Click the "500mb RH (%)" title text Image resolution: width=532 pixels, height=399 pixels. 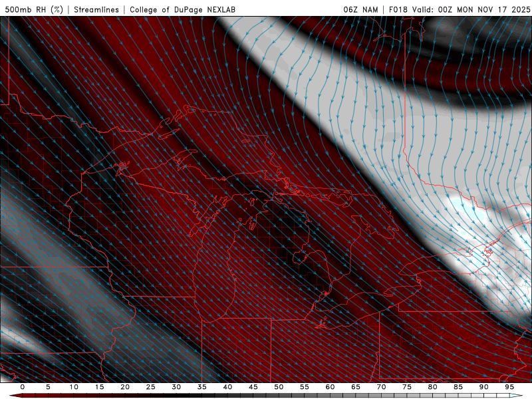click(34, 9)
